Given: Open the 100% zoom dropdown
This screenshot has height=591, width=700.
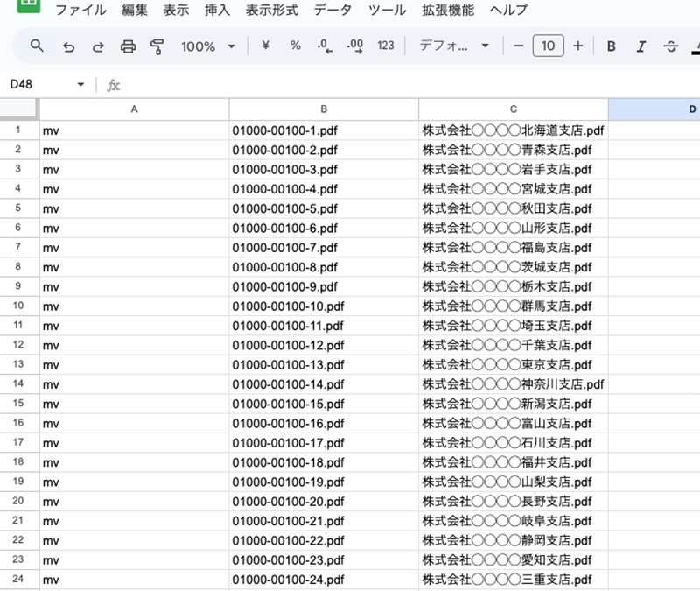Looking at the screenshot, I should [208, 46].
